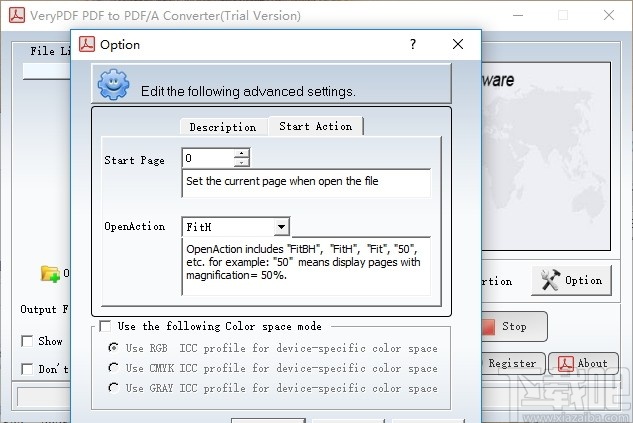
Task: Click the red Stop square icon
Action: (x=488, y=327)
